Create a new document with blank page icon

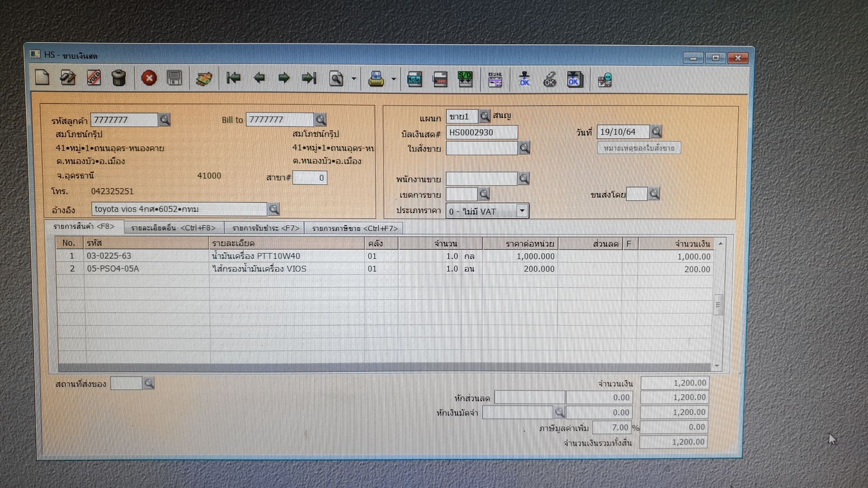(x=42, y=78)
